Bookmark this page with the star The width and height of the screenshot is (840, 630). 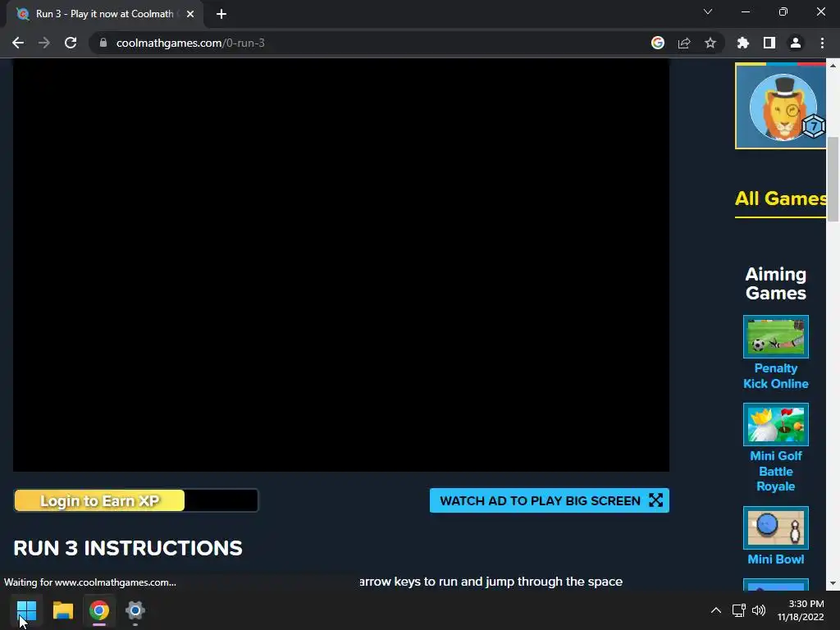(x=710, y=43)
